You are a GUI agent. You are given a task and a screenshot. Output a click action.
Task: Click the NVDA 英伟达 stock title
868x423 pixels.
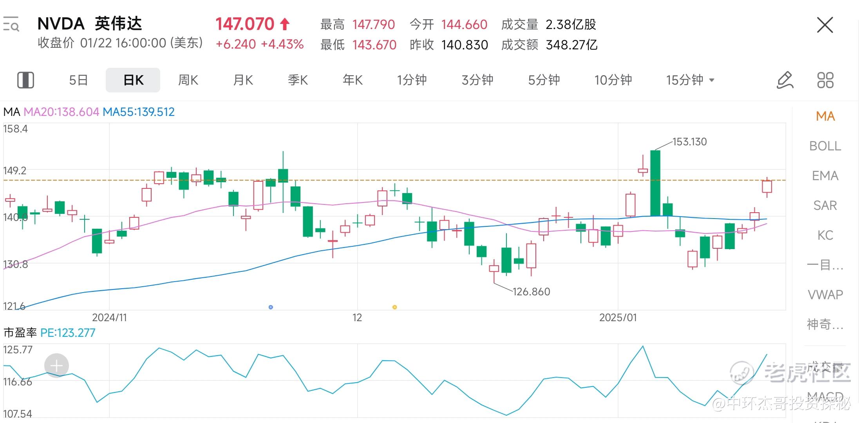tap(90, 24)
